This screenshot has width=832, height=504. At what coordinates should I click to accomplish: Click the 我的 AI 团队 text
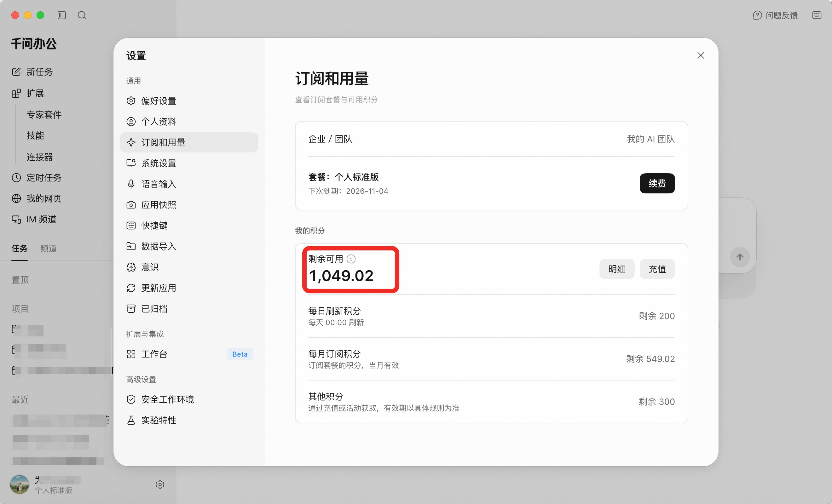coord(651,139)
